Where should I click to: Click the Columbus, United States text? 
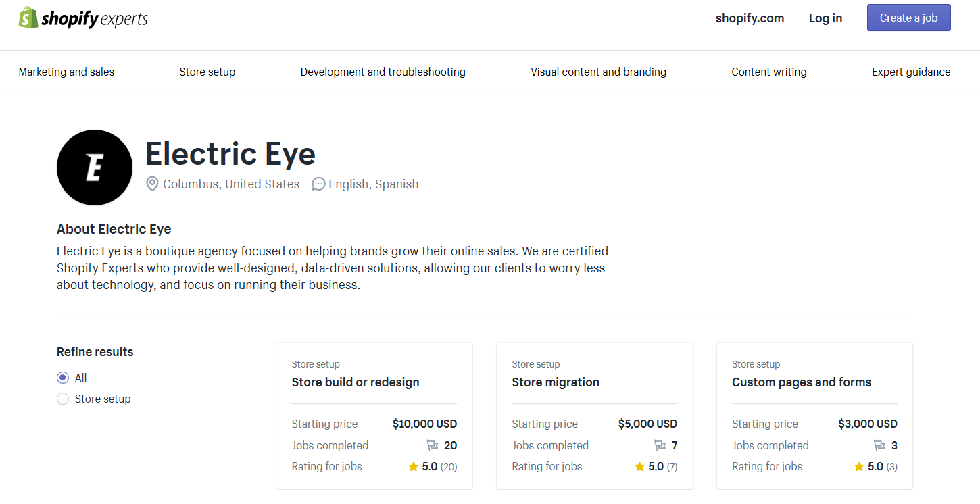click(231, 184)
